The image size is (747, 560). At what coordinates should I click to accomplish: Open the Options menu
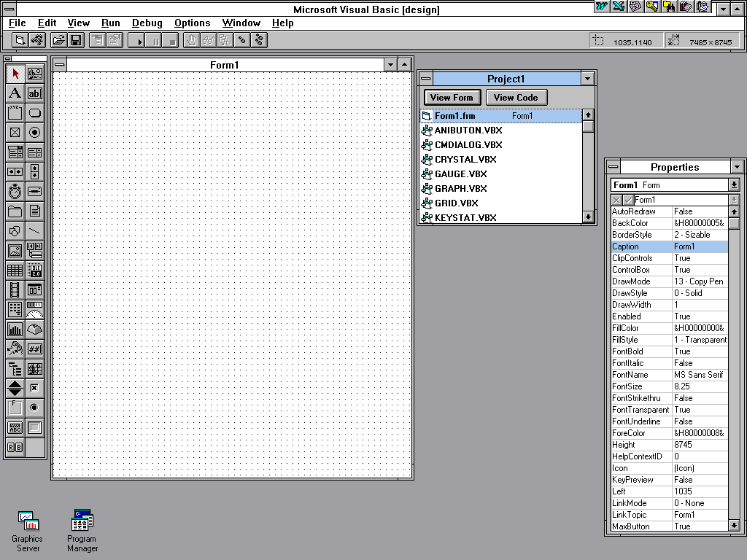click(193, 23)
